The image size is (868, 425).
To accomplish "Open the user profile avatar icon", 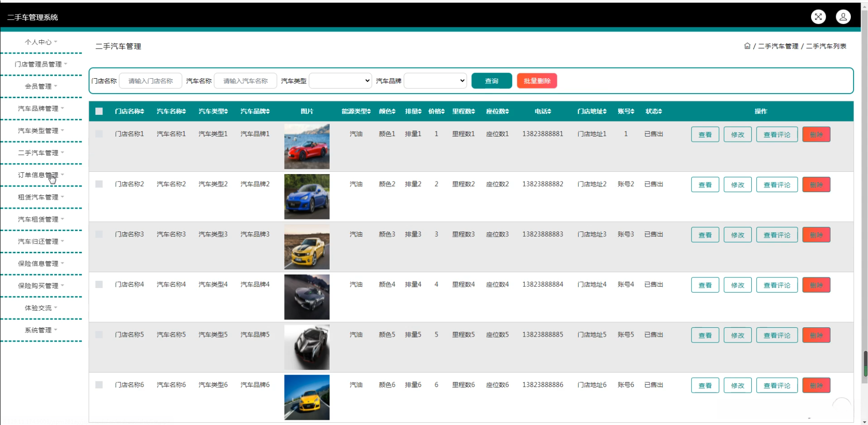I will coord(843,17).
